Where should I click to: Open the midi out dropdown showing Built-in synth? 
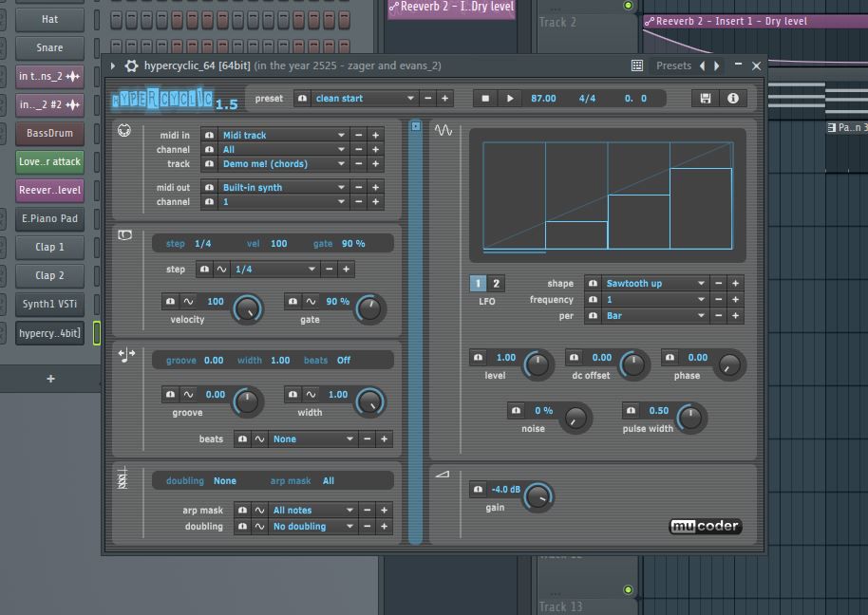(283, 188)
